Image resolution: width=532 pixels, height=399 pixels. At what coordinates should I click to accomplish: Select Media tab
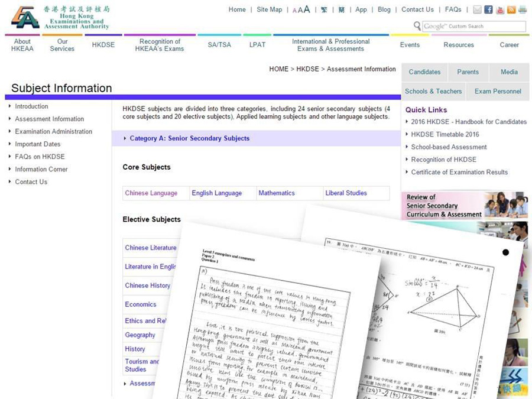click(x=509, y=72)
